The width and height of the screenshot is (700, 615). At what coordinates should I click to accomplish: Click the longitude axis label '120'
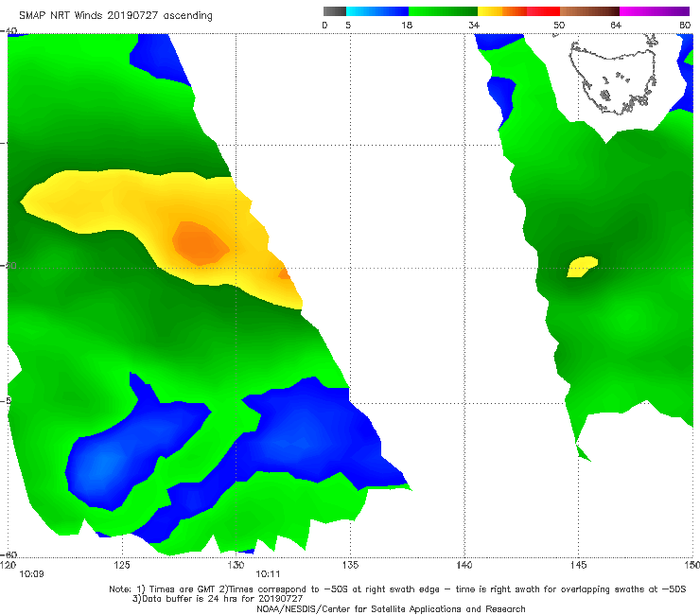8,565
